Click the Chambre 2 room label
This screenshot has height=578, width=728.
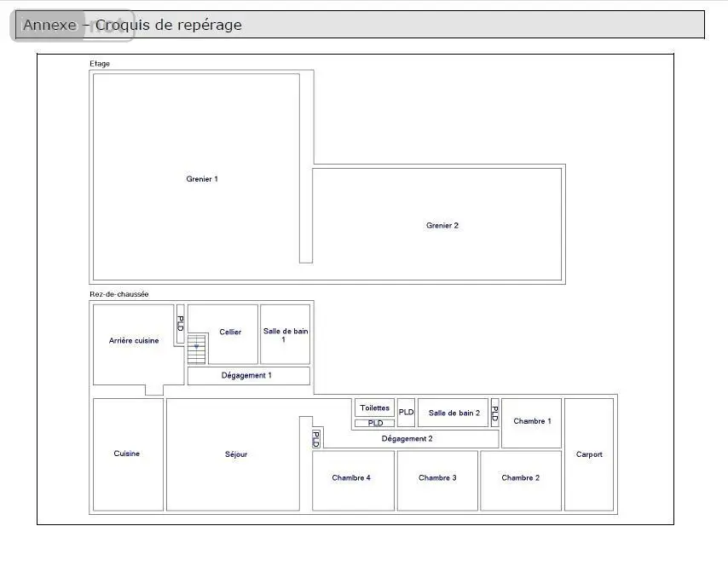521,477
